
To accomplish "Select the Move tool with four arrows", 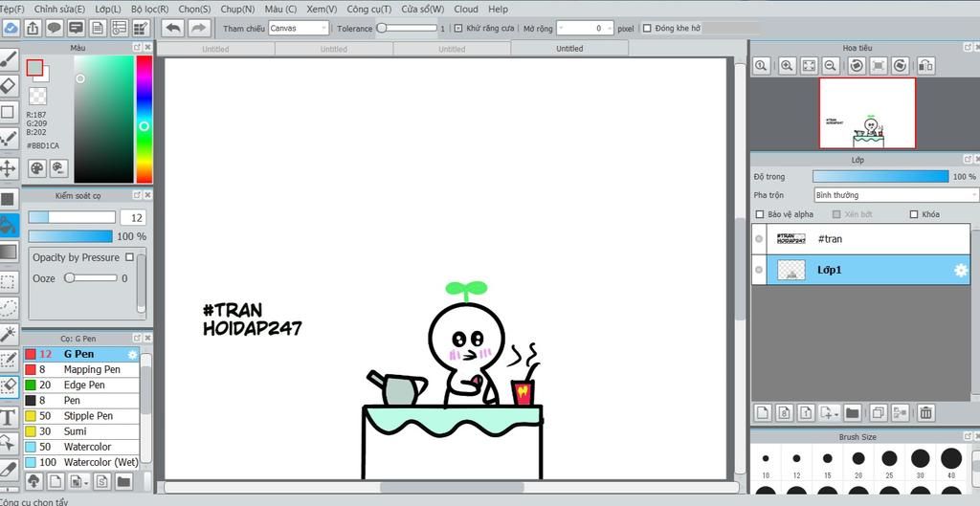I will click(x=8, y=168).
